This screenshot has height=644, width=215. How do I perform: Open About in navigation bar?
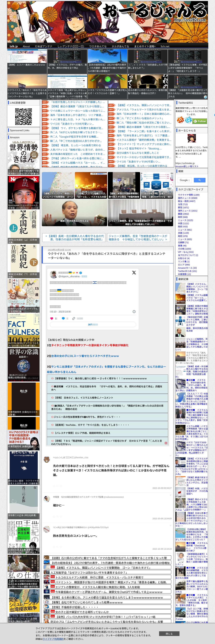click(26, 46)
